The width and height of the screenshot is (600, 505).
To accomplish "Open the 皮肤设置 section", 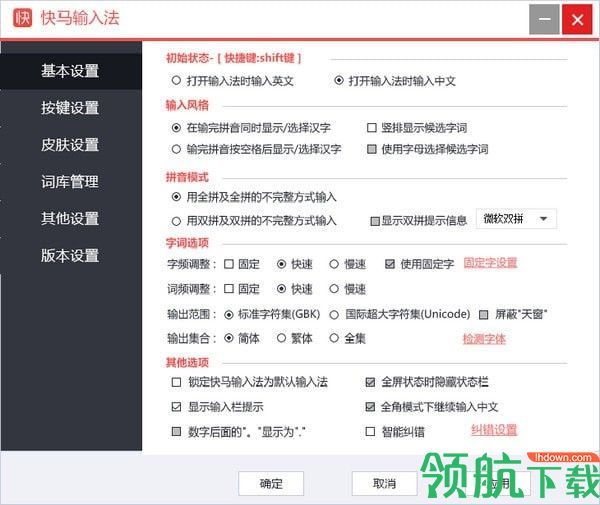I will [71, 145].
